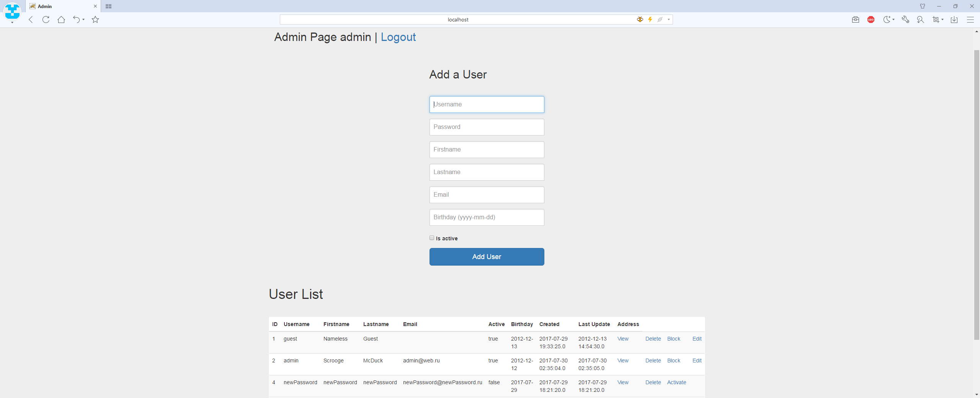The image size is (980, 398).
Task: Focus the Username input field
Action: coord(487,104)
